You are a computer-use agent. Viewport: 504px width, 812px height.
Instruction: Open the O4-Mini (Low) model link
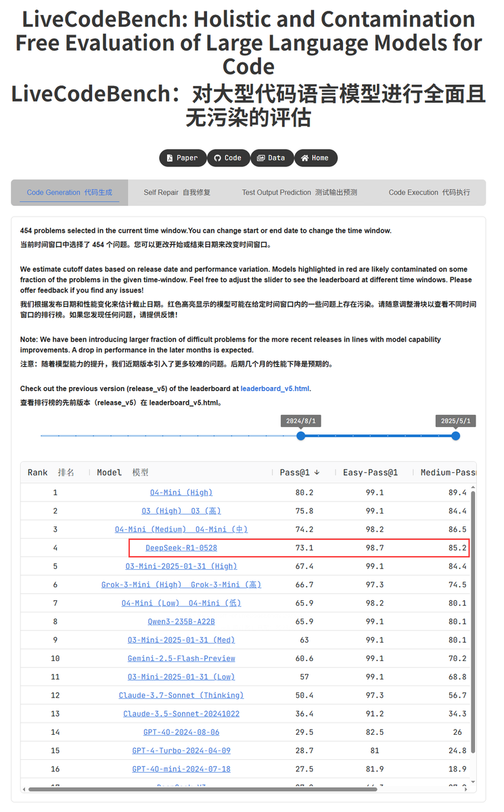[181, 603]
